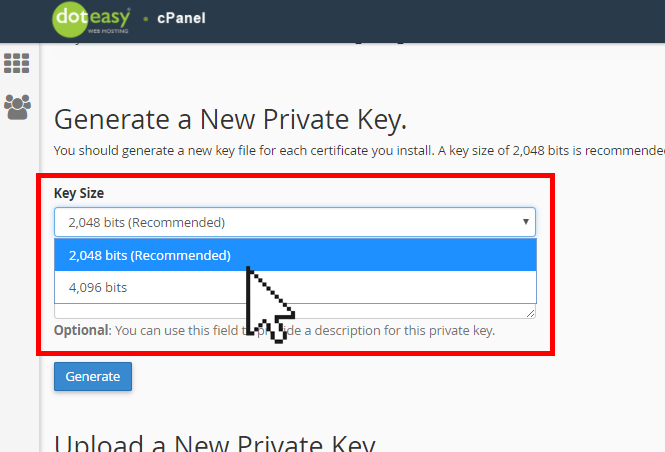The width and height of the screenshot is (665, 452).
Task: Choose the 4,096 bits option
Action: (x=295, y=287)
